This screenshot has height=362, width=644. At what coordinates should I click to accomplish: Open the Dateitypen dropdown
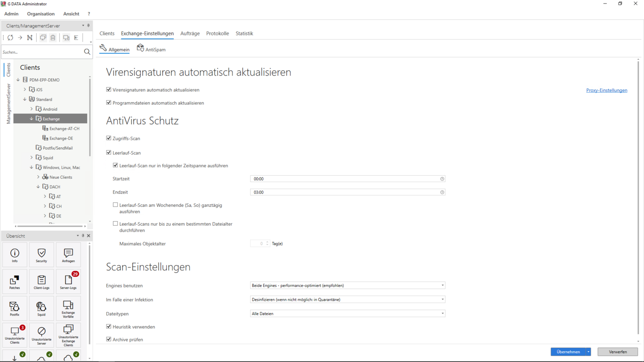pos(347,314)
